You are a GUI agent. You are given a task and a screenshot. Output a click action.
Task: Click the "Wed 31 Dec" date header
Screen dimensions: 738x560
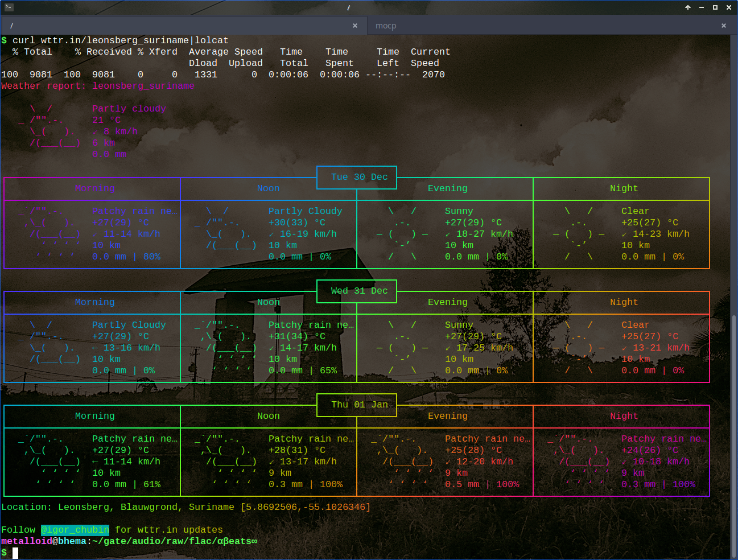click(x=359, y=291)
